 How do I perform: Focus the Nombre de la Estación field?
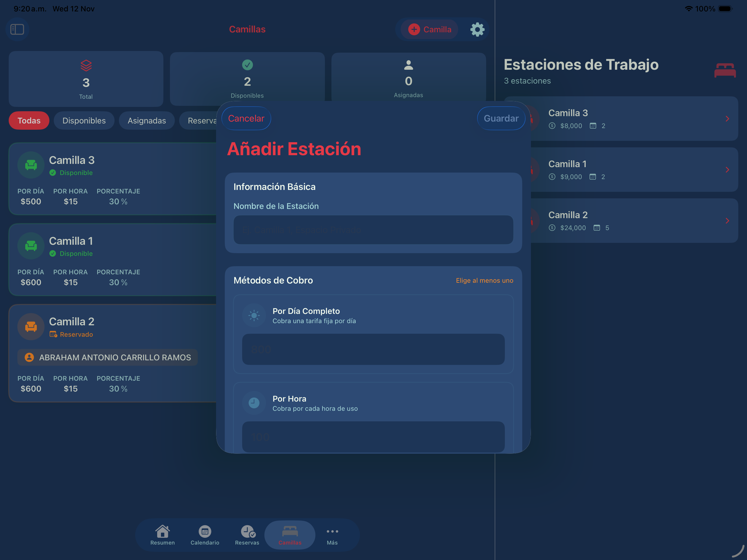pos(373,230)
